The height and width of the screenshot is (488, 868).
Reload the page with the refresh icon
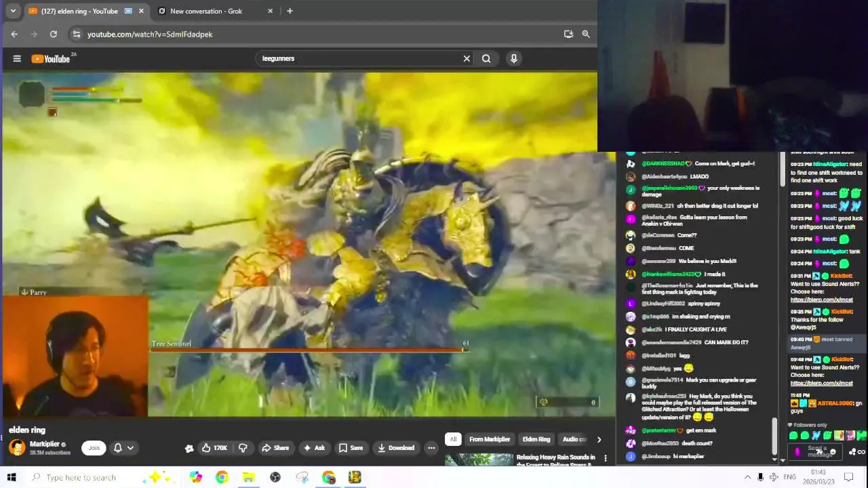tap(54, 34)
